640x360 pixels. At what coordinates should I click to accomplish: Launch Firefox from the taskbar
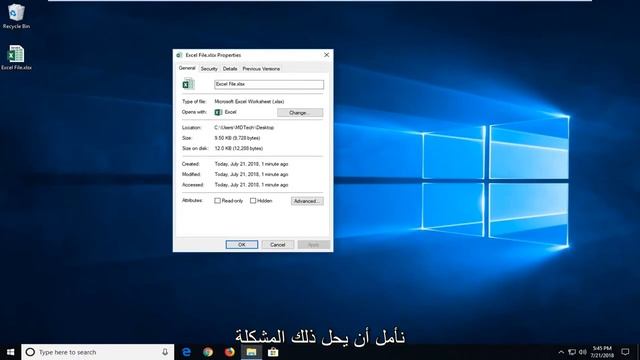click(230, 352)
